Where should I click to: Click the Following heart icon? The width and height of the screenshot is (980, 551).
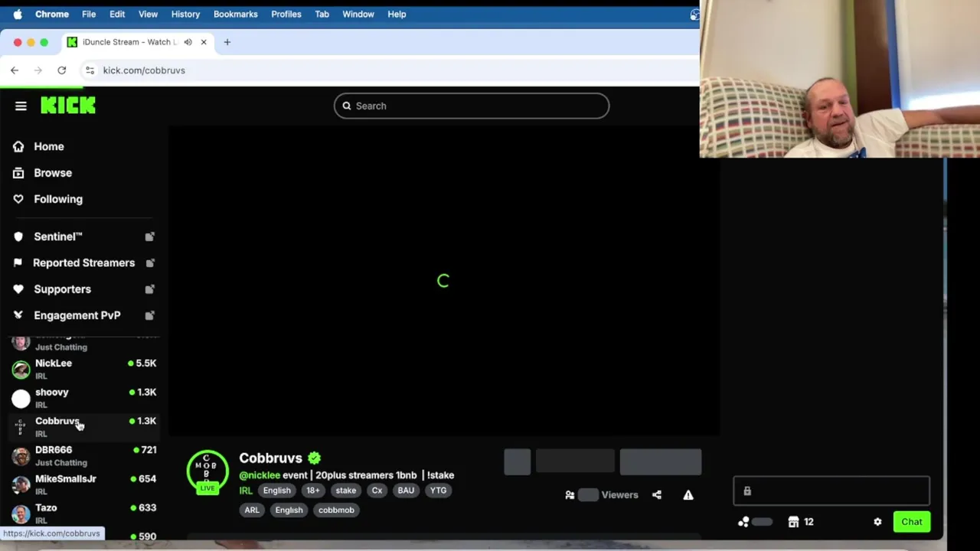pos(18,199)
